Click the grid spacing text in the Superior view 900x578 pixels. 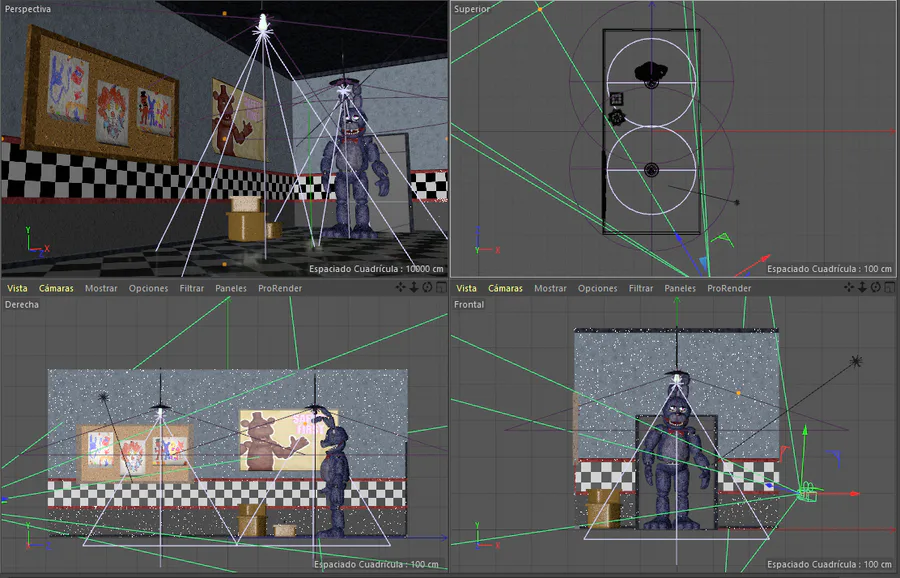coord(830,269)
